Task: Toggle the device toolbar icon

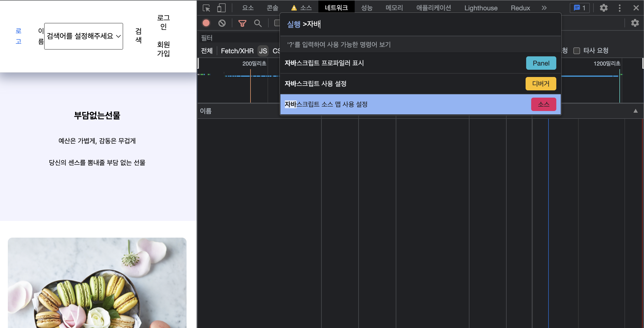Action: 221,8
